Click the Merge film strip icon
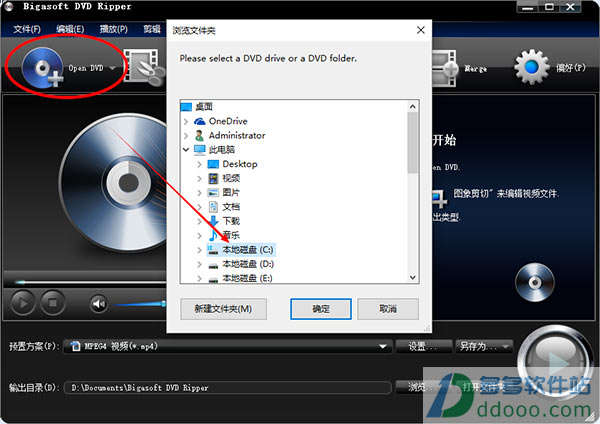Screen dimensions: 600x424 [x=445, y=68]
